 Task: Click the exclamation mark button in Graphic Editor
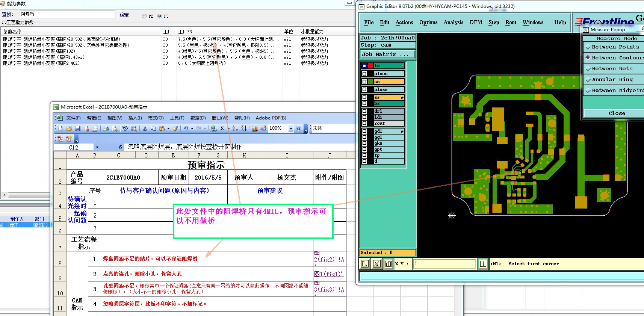point(483,264)
